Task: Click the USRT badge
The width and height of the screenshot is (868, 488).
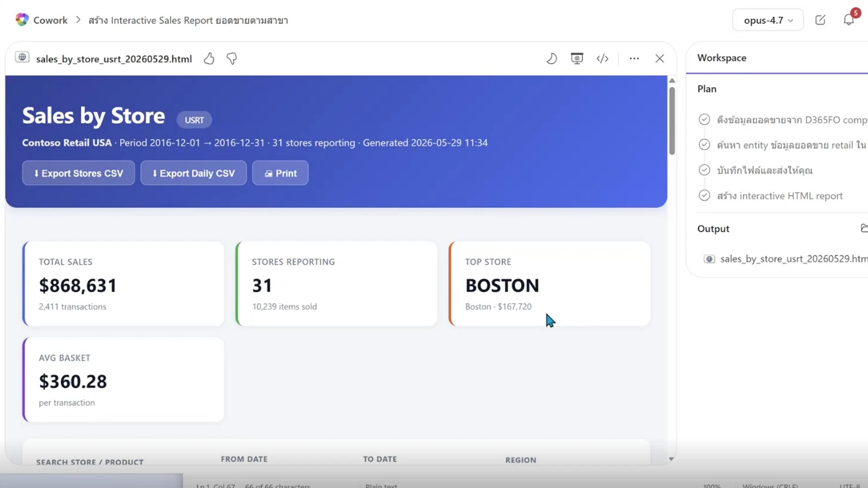Action: pyautogui.click(x=194, y=120)
